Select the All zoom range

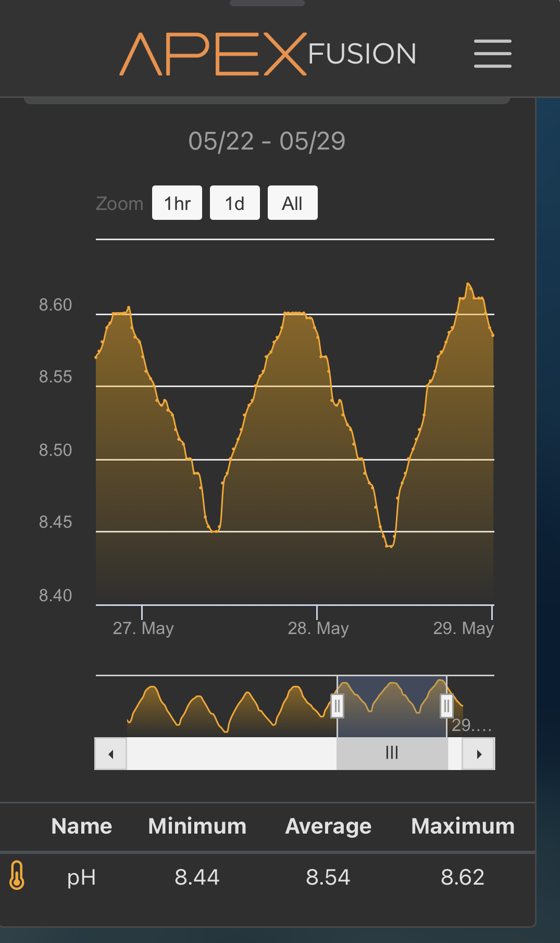[292, 203]
